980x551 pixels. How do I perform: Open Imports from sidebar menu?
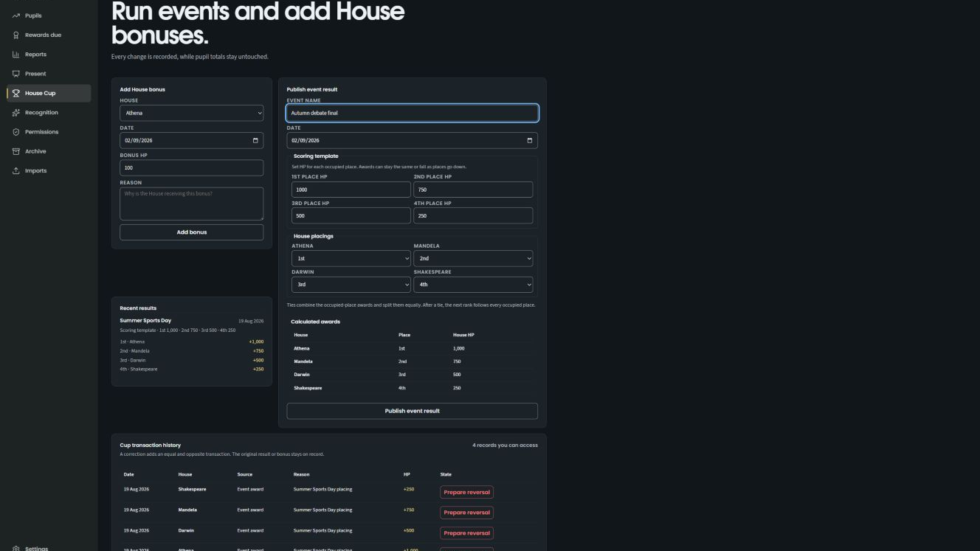(49, 170)
